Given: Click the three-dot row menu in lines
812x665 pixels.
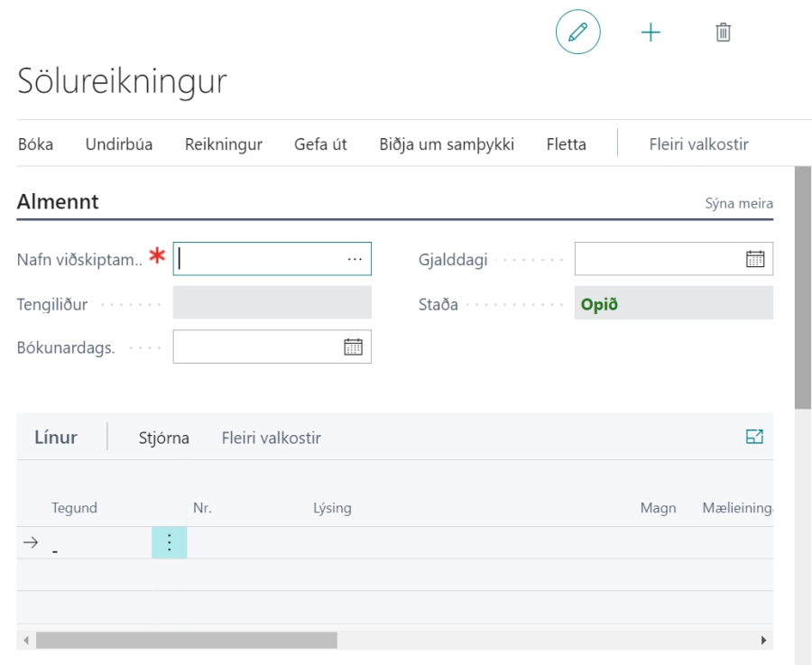Looking at the screenshot, I should pos(169,543).
